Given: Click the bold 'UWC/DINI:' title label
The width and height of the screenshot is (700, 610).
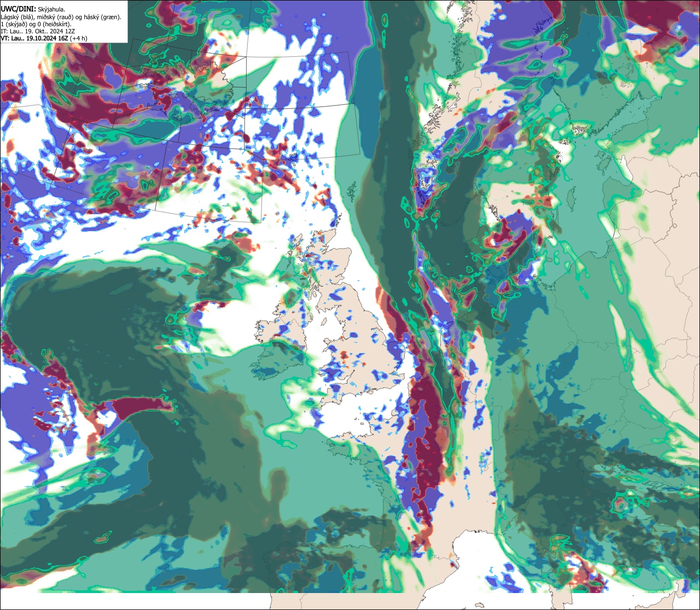Looking at the screenshot, I should coord(19,9).
